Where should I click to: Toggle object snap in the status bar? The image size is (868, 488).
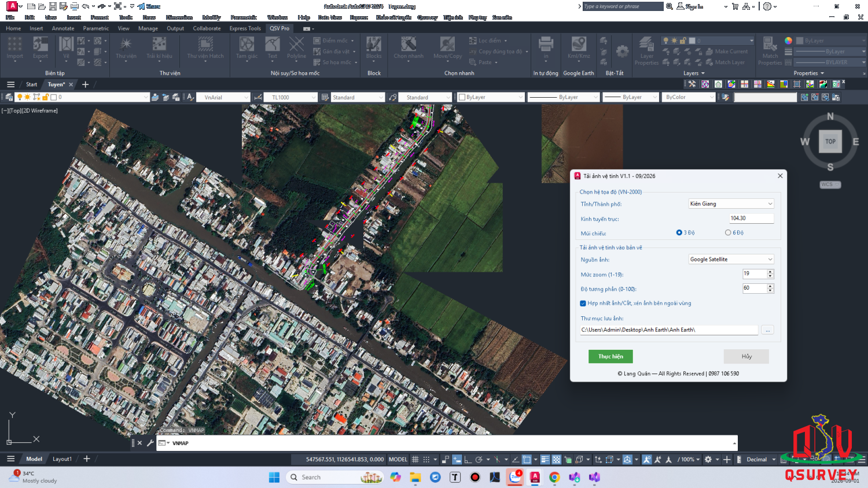coord(527,459)
